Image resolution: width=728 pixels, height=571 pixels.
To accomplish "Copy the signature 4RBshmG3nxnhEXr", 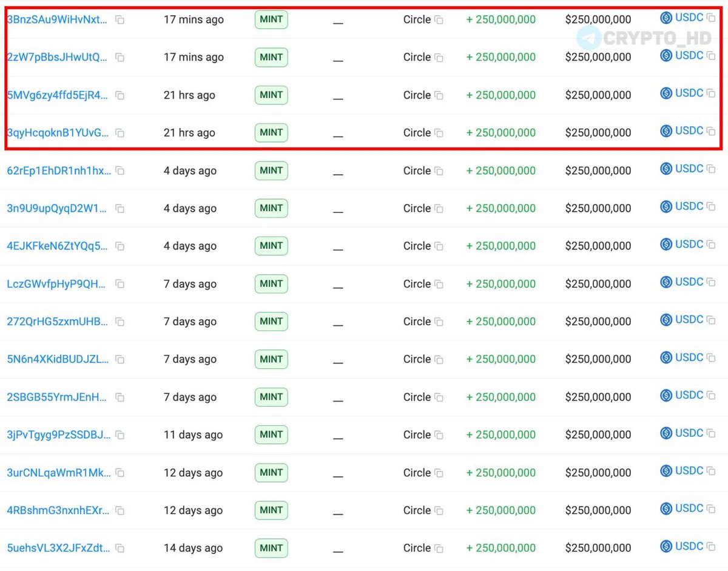I will pos(120,510).
